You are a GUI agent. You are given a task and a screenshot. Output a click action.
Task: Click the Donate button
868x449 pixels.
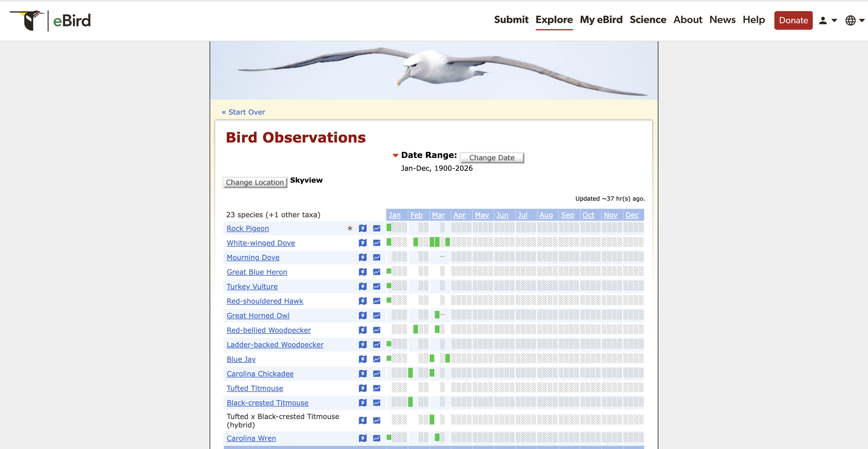[793, 20]
